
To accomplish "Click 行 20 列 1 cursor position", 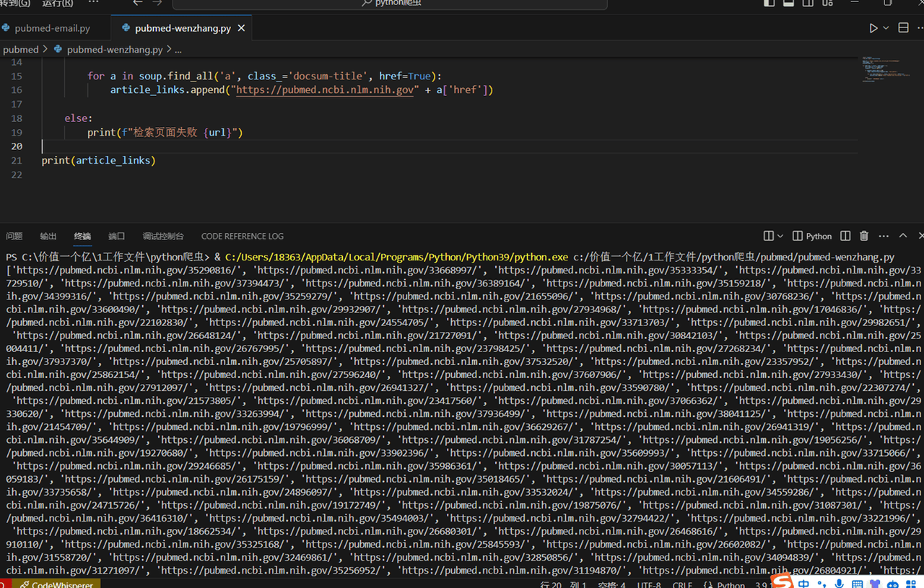I will click(563, 584).
